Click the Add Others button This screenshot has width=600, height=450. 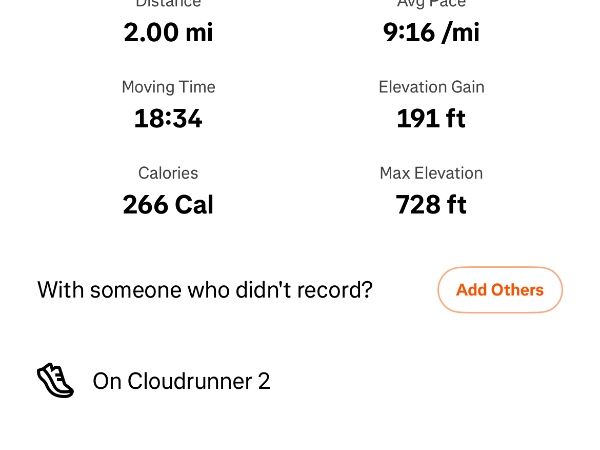499,290
